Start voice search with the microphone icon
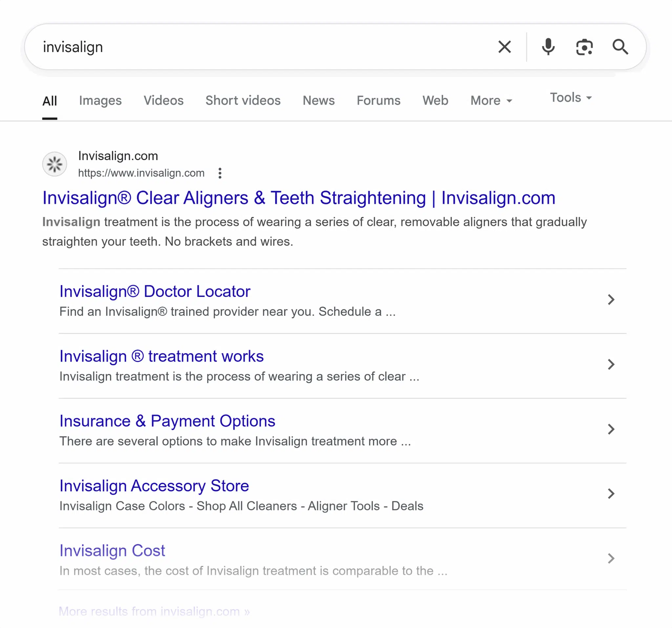The image size is (672, 628). [x=548, y=47]
